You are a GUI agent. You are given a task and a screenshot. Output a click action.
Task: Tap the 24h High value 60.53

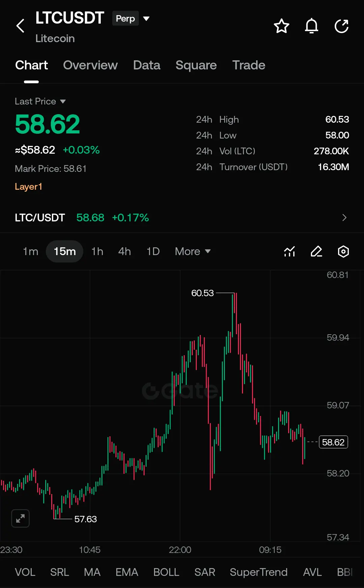(x=337, y=119)
